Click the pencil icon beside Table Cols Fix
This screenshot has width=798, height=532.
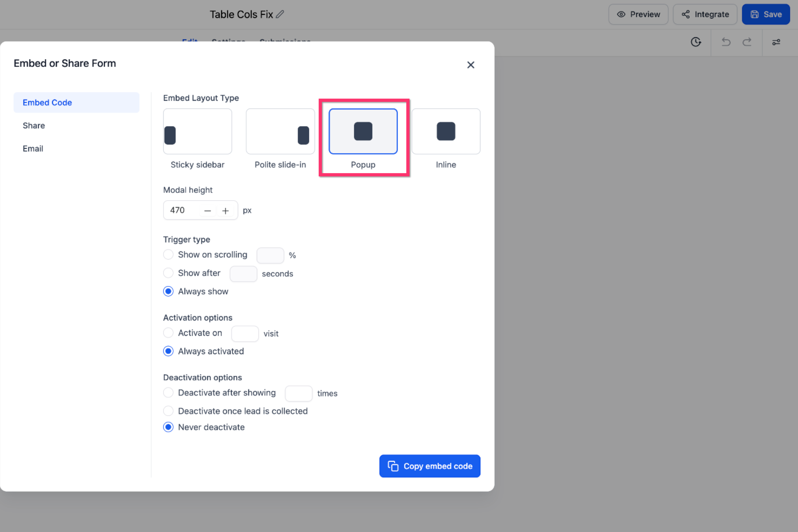[x=280, y=14]
